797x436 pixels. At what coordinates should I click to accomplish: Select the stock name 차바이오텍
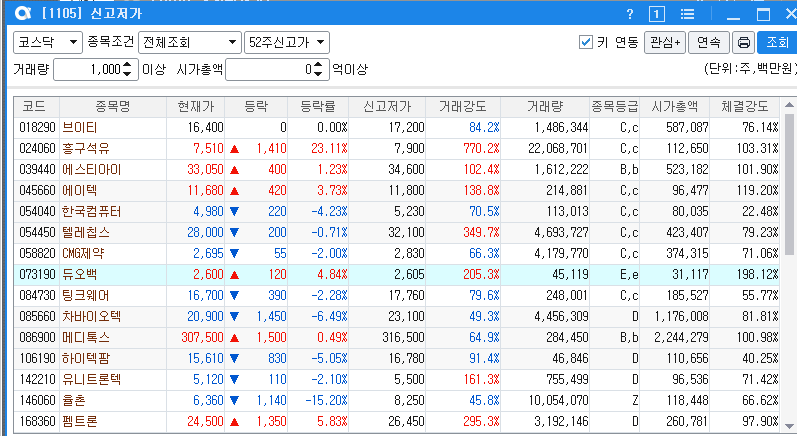click(x=91, y=316)
